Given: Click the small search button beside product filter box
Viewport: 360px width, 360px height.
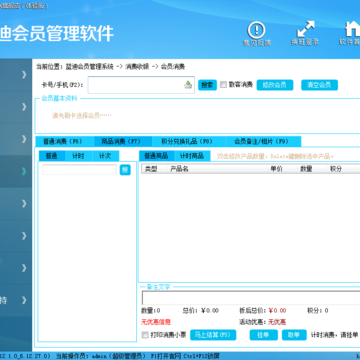Looking at the screenshot, I should (x=125, y=170).
